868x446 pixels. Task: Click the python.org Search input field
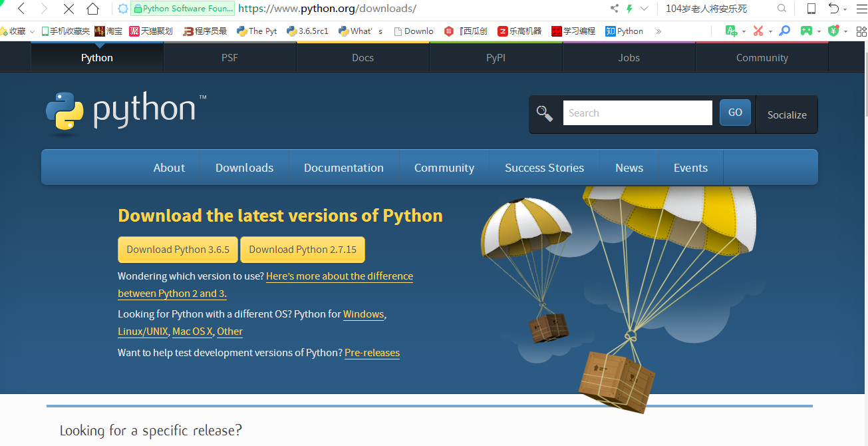[637, 113]
